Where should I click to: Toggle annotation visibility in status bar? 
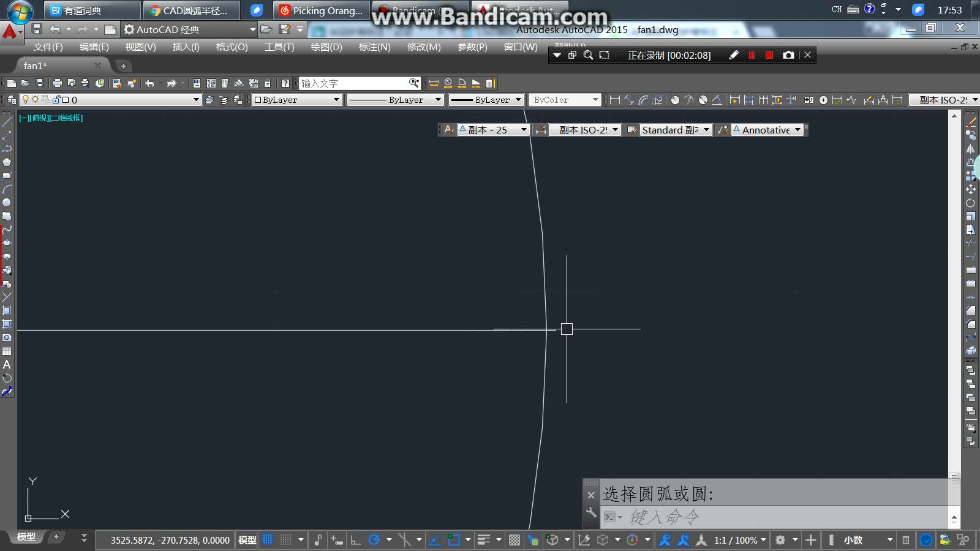[x=665, y=540]
